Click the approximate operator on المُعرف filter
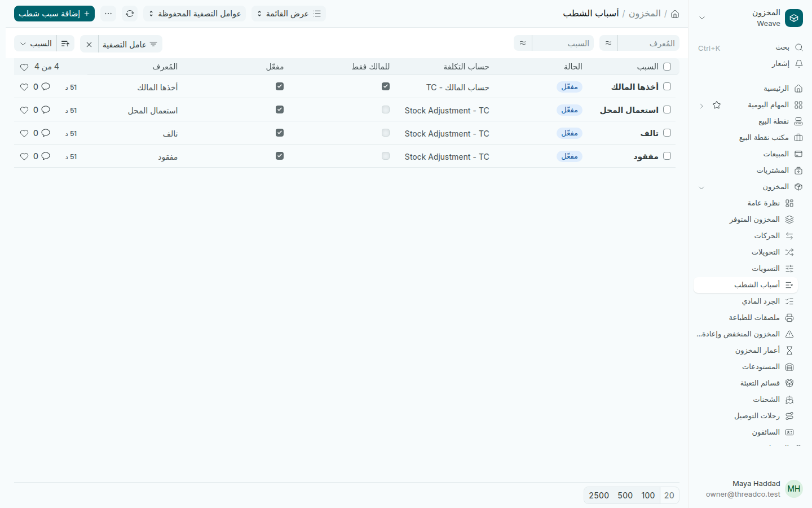812x508 pixels. [608, 43]
